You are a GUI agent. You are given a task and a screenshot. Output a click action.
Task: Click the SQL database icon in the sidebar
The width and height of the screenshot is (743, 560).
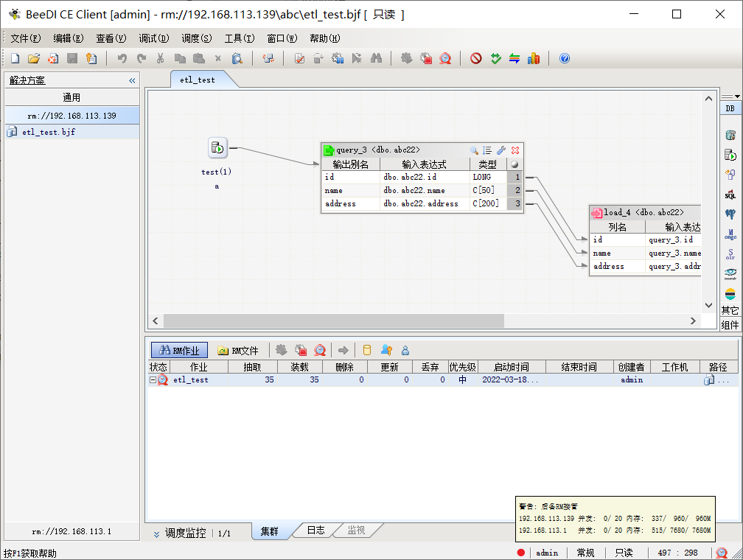[x=730, y=195]
